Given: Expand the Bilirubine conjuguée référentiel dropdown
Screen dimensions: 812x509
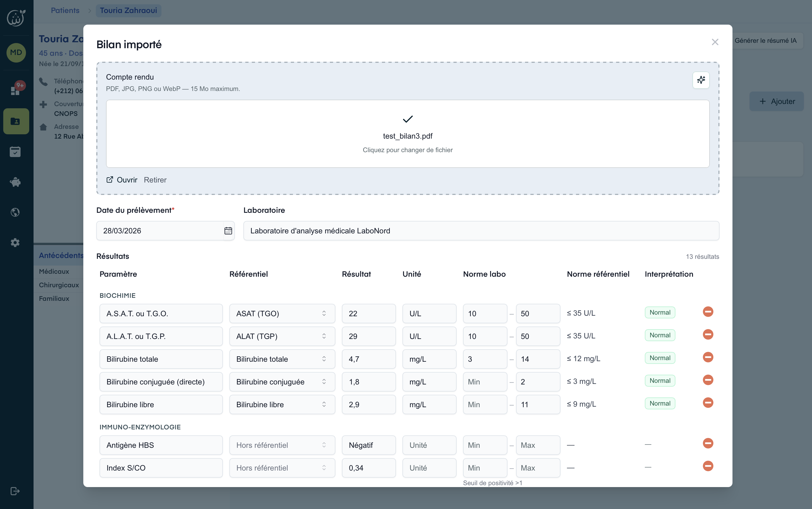Looking at the screenshot, I should click(282, 382).
